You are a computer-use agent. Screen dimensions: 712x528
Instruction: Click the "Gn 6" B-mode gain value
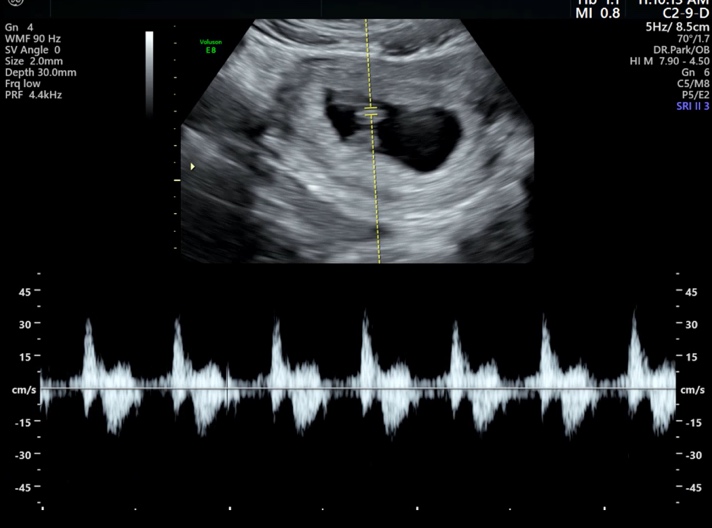coord(695,73)
